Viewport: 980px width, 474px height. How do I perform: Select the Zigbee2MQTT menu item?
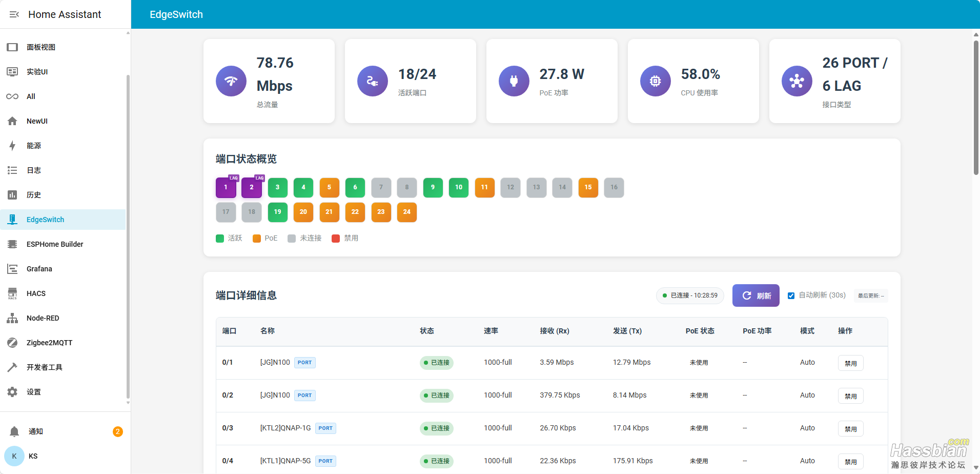63,343
